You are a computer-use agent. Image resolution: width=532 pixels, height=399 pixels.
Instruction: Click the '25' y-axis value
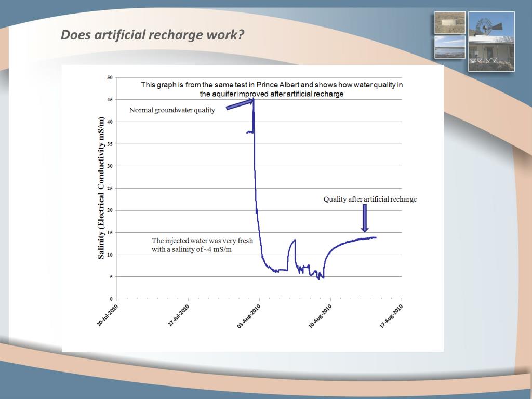(x=110, y=188)
